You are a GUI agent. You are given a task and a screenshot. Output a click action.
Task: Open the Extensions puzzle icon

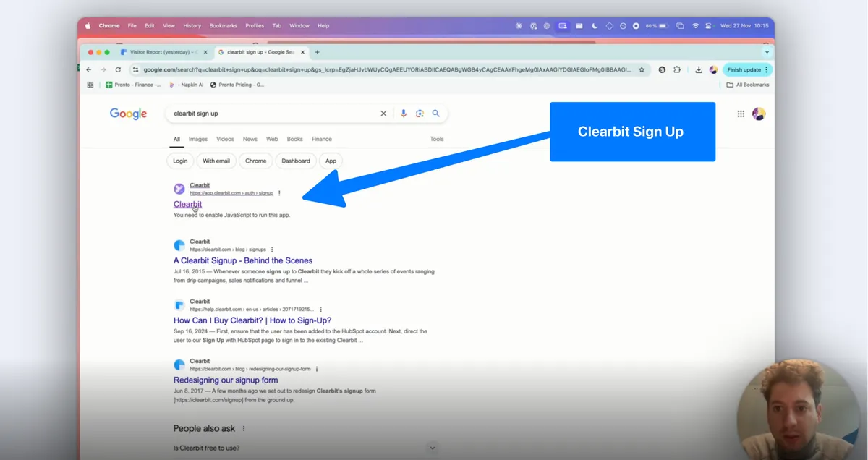pyautogui.click(x=677, y=69)
